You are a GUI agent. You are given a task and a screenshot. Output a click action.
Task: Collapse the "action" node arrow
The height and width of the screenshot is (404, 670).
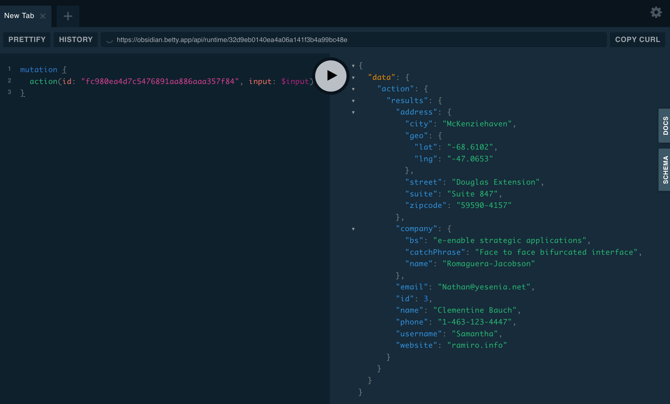pos(353,89)
